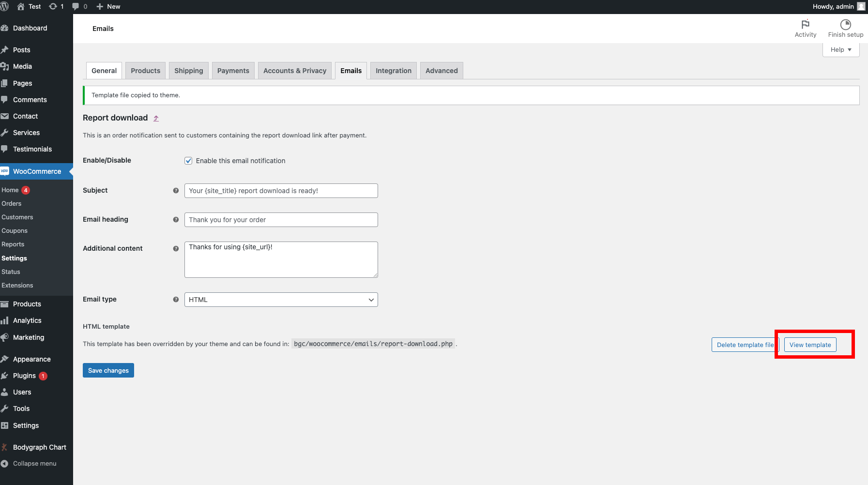Click the Appearance brush icon
This screenshot has height=485, width=868.
pyautogui.click(x=4, y=359)
